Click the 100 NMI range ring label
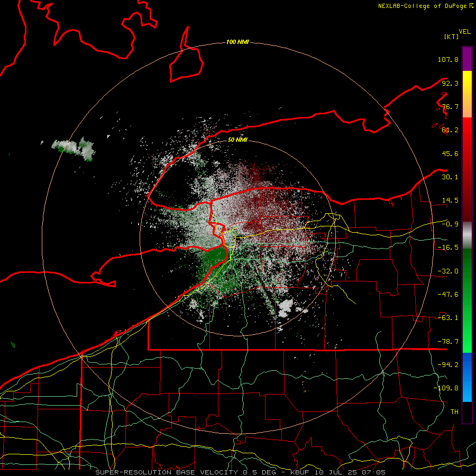476x476 pixels. coord(237,42)
